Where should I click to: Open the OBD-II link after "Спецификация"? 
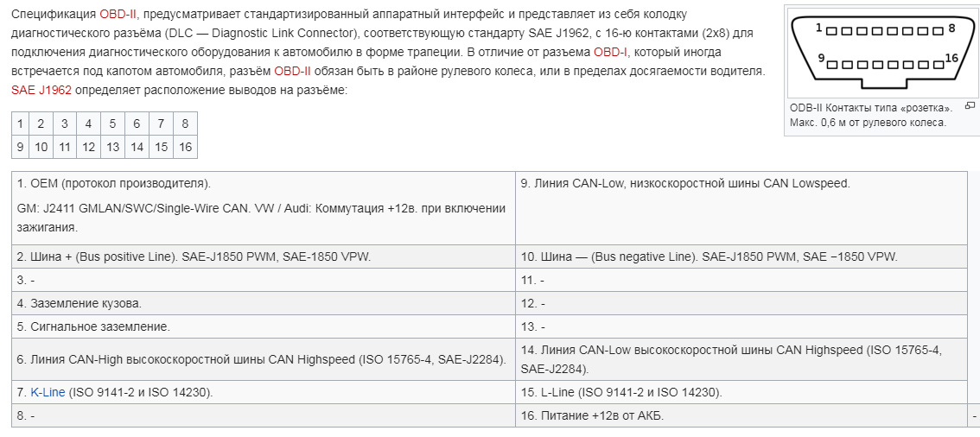[x=118, y=16]
